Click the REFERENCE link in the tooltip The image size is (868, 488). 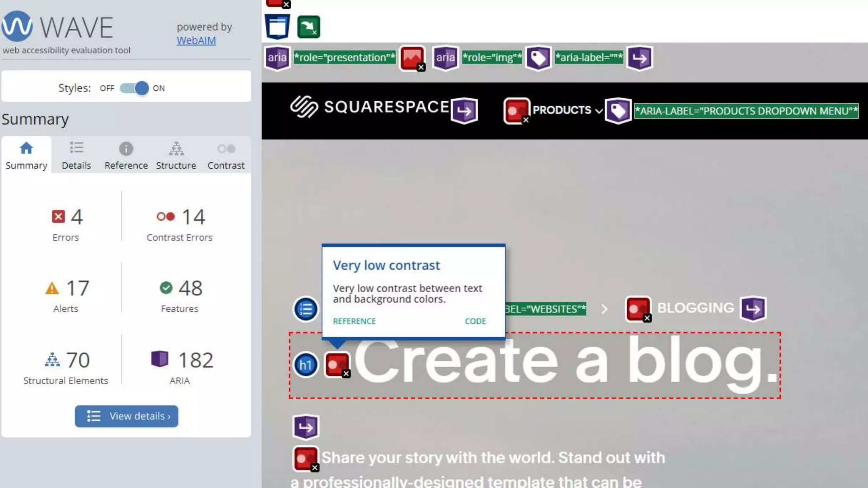(x=354, y=321)
